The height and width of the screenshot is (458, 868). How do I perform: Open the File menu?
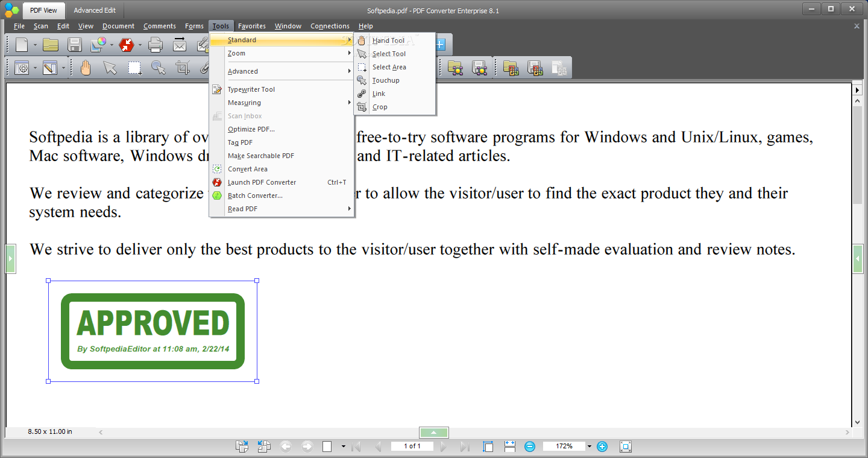pos(19,26)
